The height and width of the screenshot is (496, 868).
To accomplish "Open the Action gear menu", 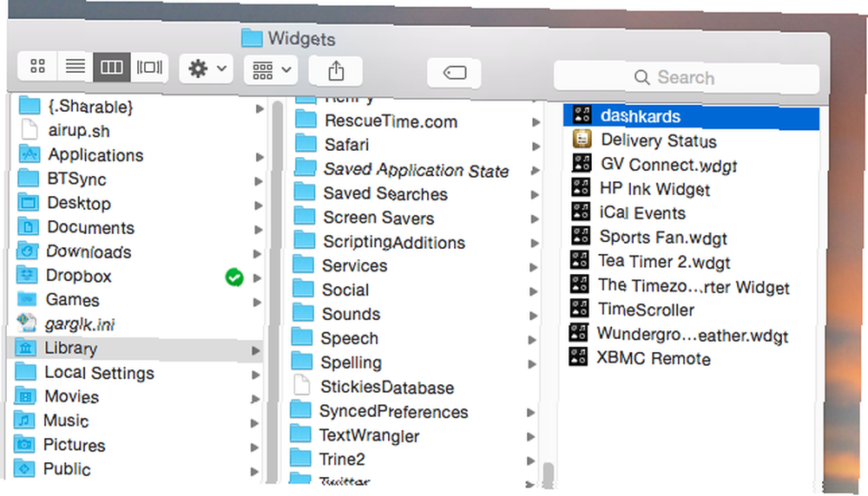I will (207, 69).
